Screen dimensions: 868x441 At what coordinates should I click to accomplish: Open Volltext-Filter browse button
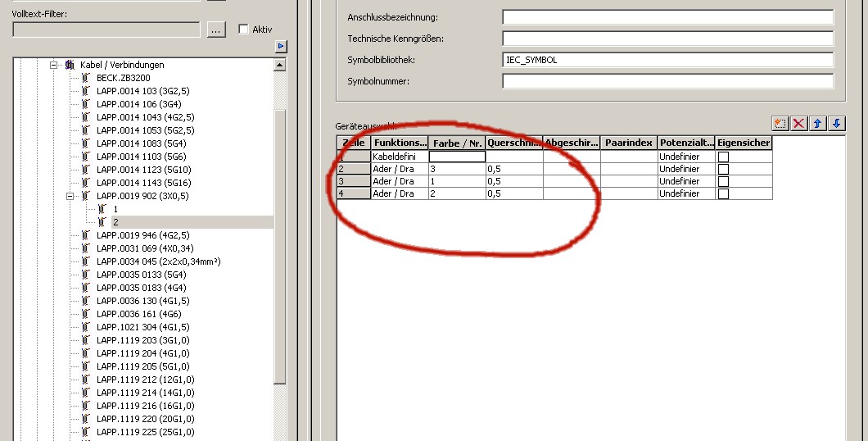coord(216,30)
